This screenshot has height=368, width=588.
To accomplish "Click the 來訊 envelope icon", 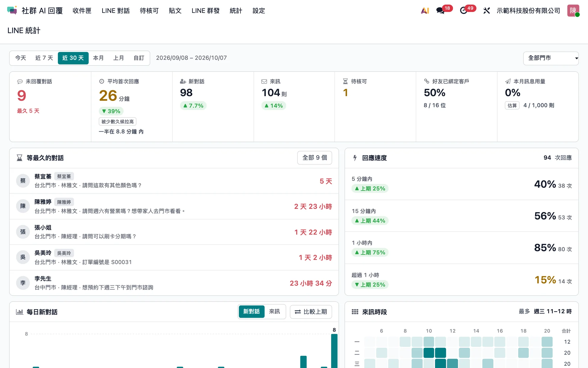I will click(x=264, y=81).
